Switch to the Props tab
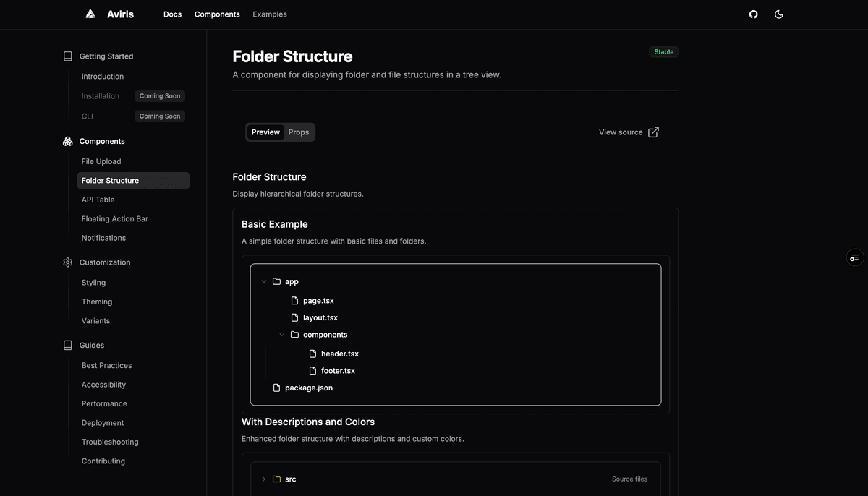The image size is (868, 496). click(x=299, y=132)
